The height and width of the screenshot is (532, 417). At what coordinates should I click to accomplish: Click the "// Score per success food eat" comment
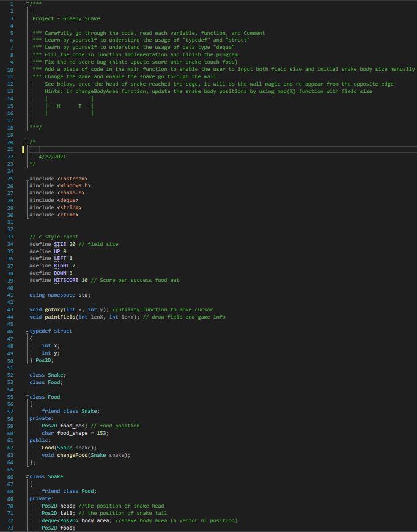coord(135,280)
